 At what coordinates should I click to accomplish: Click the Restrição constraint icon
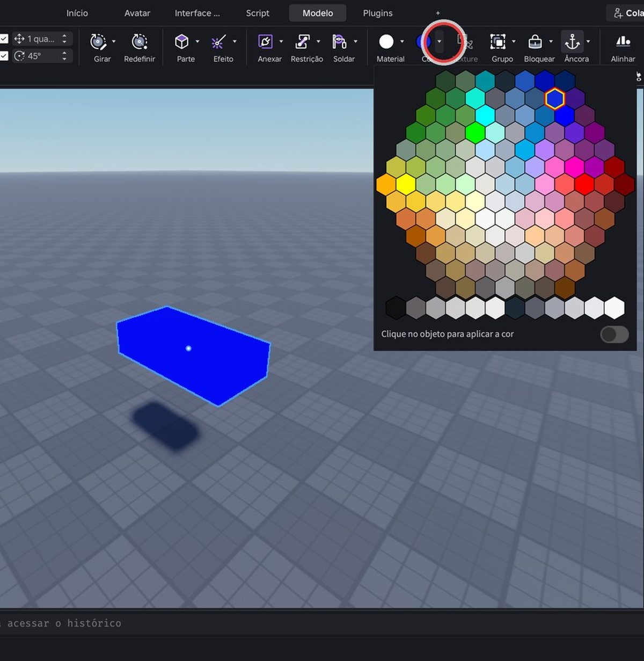tap(303, 41)
